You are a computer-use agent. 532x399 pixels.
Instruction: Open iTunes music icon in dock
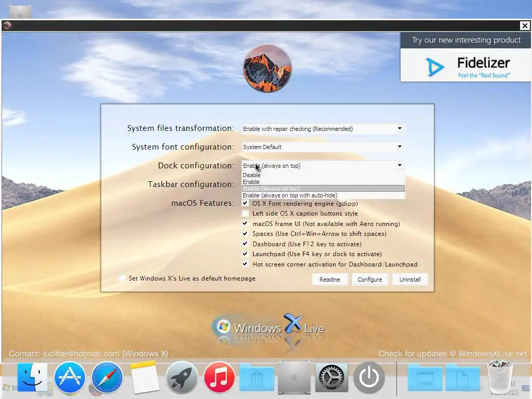[219, 377]
